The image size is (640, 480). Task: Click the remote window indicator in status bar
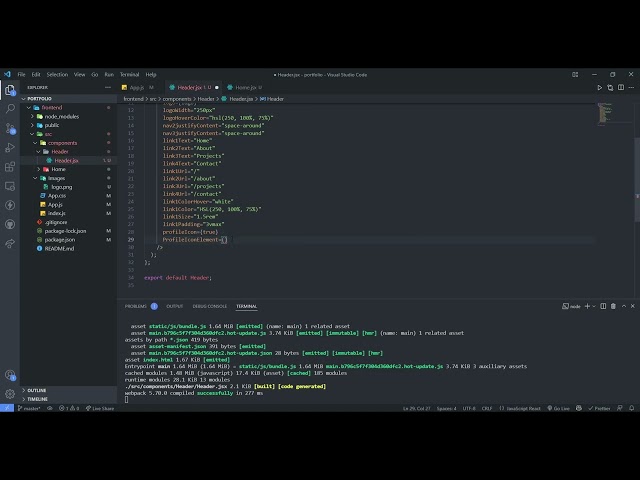[7, 408]
